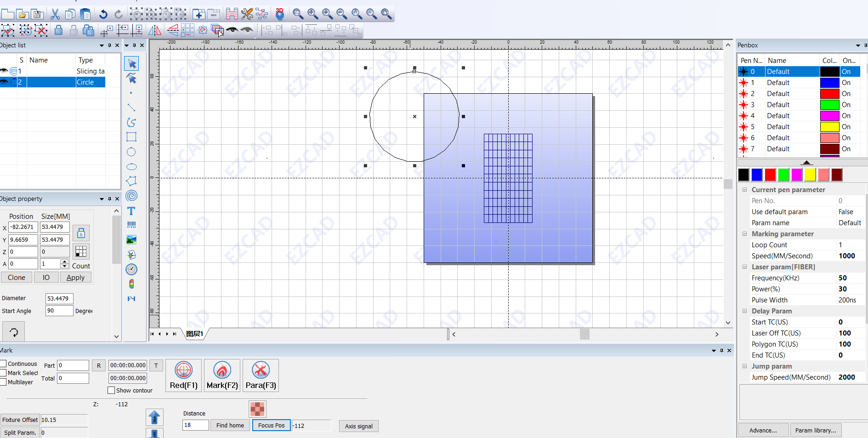Open Object list panel dropdown arrow

(x=102, y=46)
